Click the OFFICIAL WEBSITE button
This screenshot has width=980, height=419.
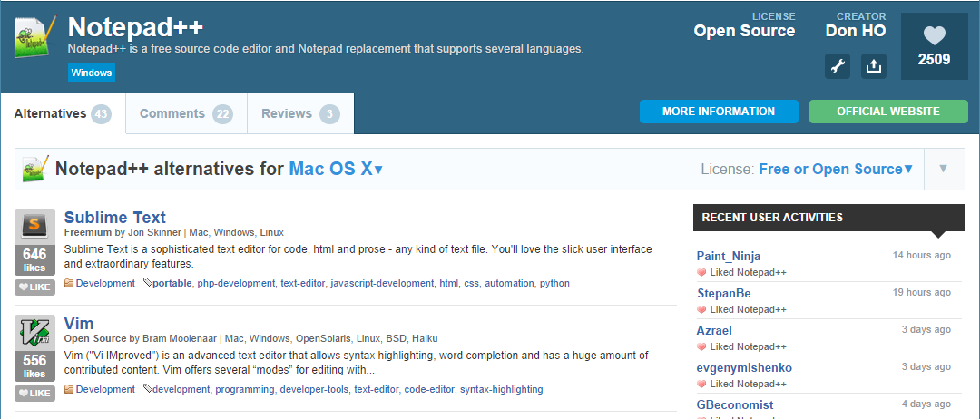click(887, 112)
